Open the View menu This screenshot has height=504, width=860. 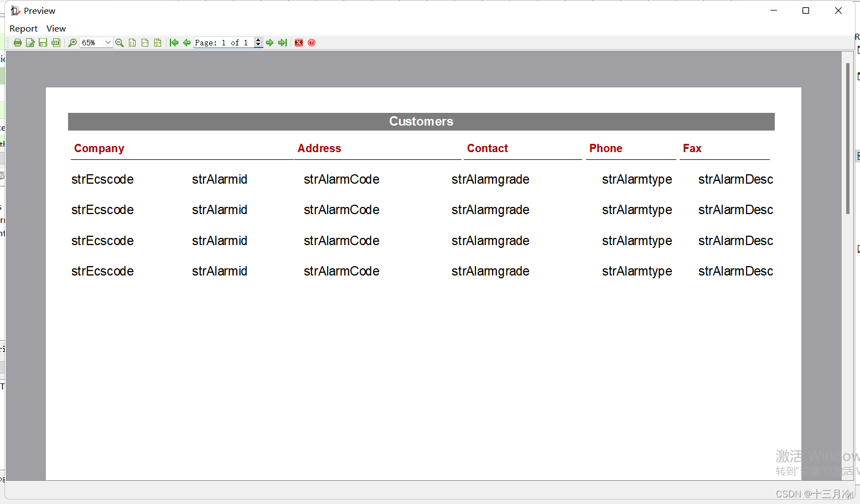coord(56,28)
